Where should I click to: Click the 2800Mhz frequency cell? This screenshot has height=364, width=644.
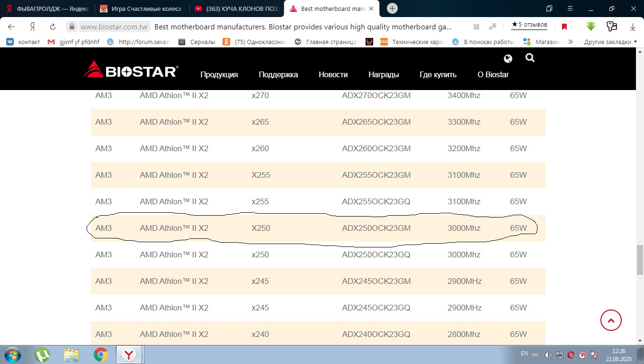(x=464, y=334)
